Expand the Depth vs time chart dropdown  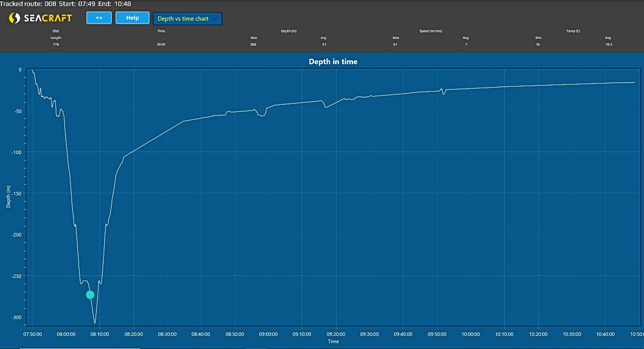[x=187, y=19]
